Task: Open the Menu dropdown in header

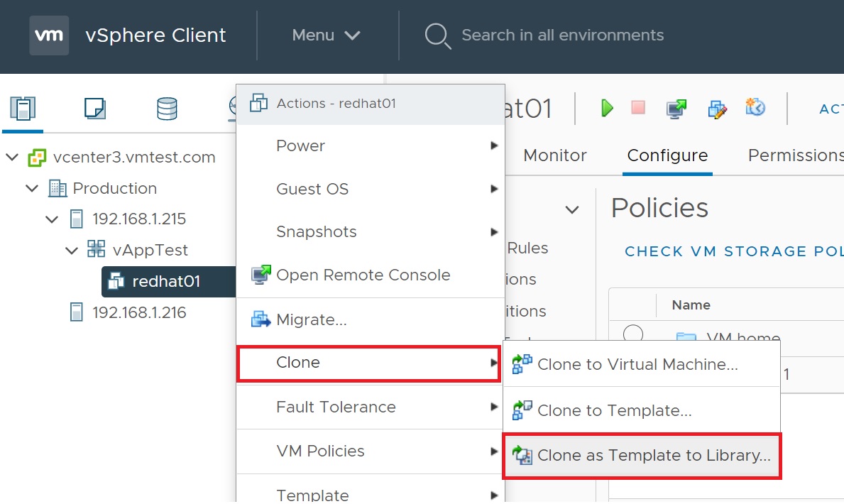Action: [x=327, y=35]
